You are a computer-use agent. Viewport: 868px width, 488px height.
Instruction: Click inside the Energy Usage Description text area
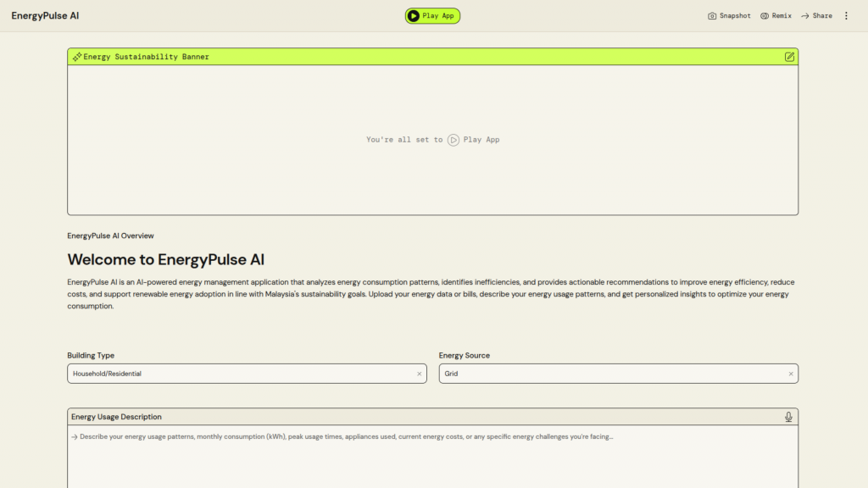(x=432, y=462)
